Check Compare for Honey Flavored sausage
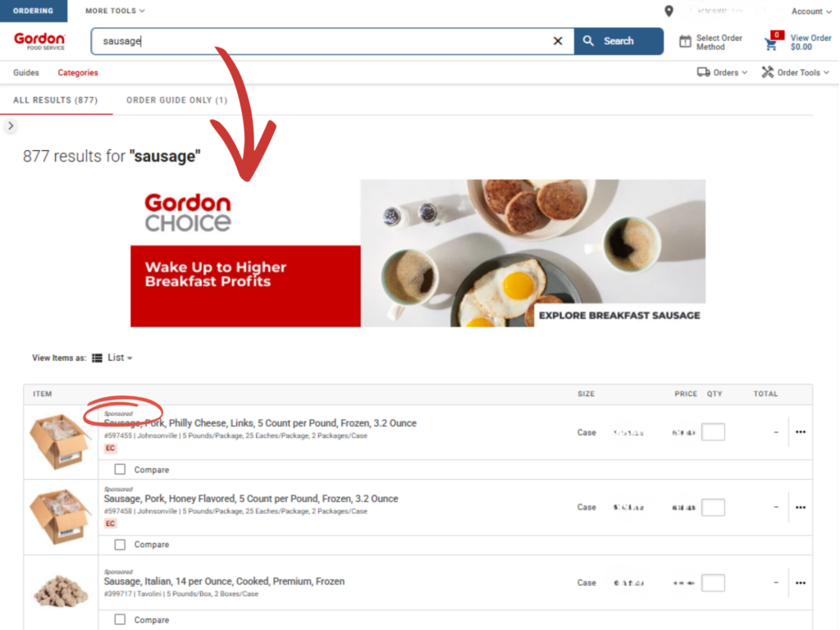Screen dimensions: 840x630 (121, 545)
